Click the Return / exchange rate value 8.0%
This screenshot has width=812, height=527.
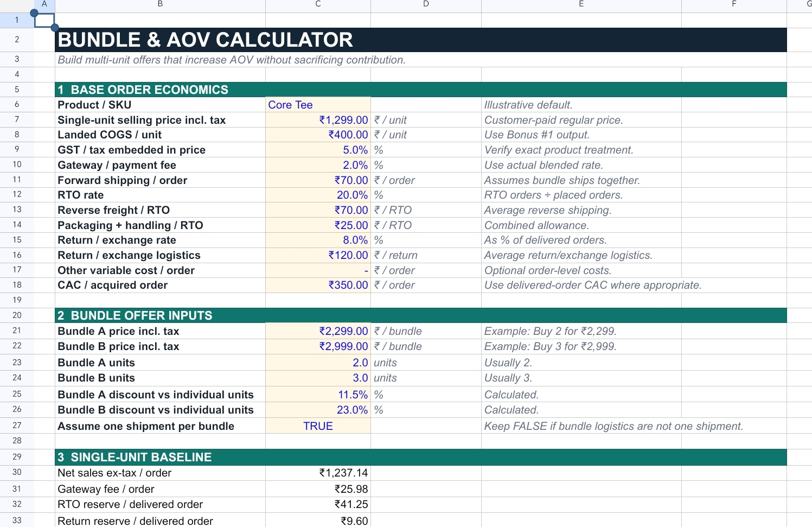tap(355, 240)
